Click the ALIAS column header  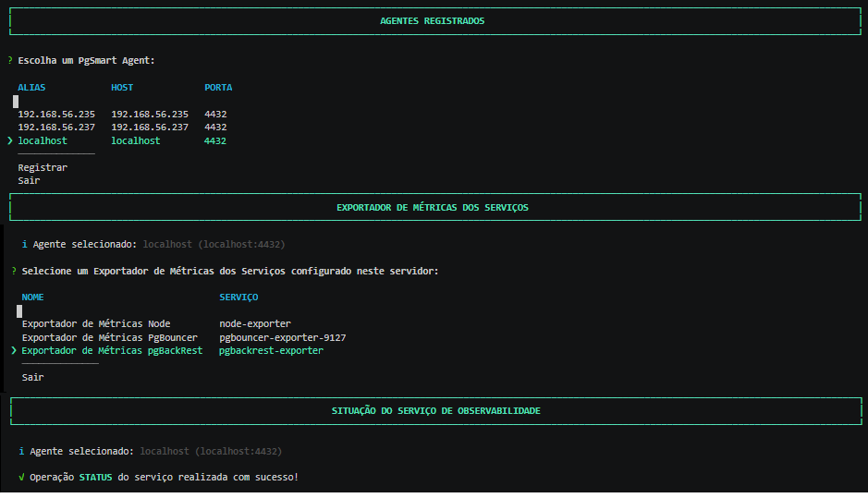[x=31, y=88]
